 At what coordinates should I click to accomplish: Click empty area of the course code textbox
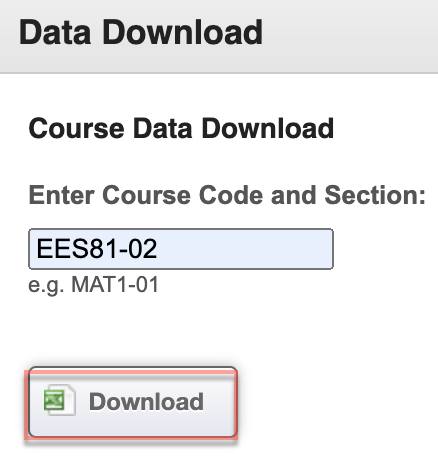pos(247,249)
